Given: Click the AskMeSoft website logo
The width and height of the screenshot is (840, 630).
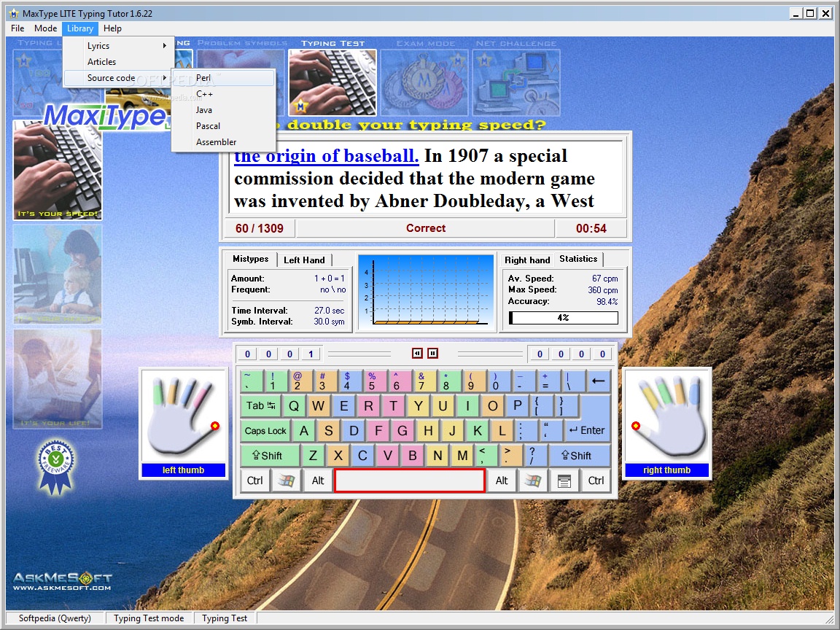Looking at the screenshot, I should coord(62,581).
